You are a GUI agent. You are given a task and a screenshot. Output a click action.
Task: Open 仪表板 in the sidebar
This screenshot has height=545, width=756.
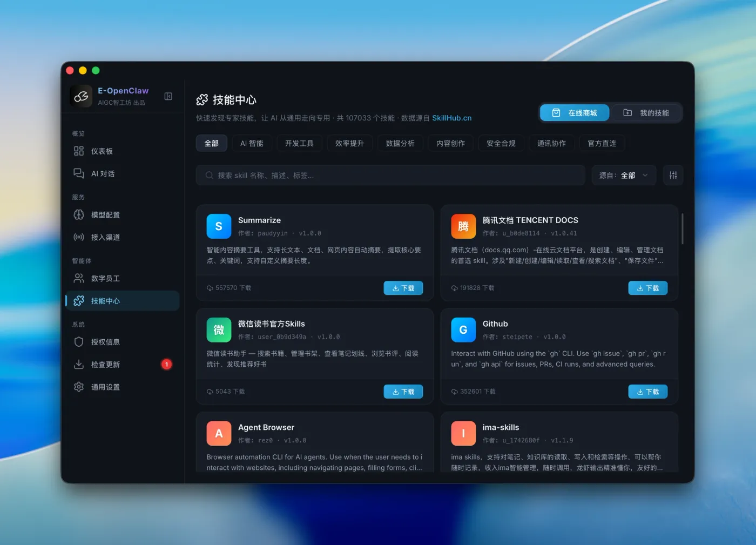[123, 151]
